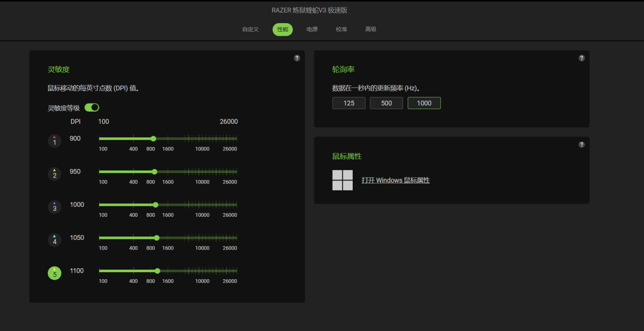This screenshot has width=644, height=331.
Task: Switch to the 自定义 tab
Action: click(250, 29)
